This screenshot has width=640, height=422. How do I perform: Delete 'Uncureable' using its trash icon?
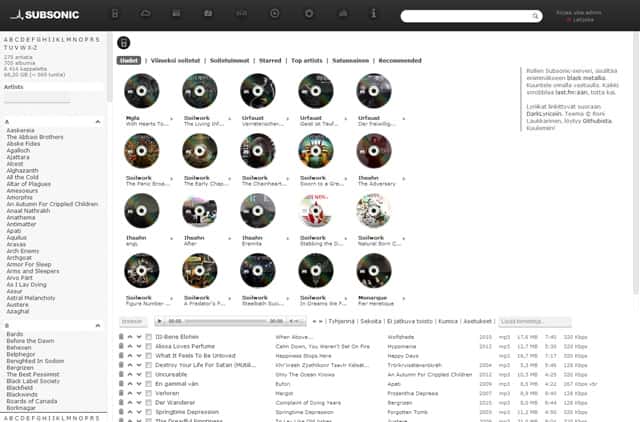[x=121, y=374]
